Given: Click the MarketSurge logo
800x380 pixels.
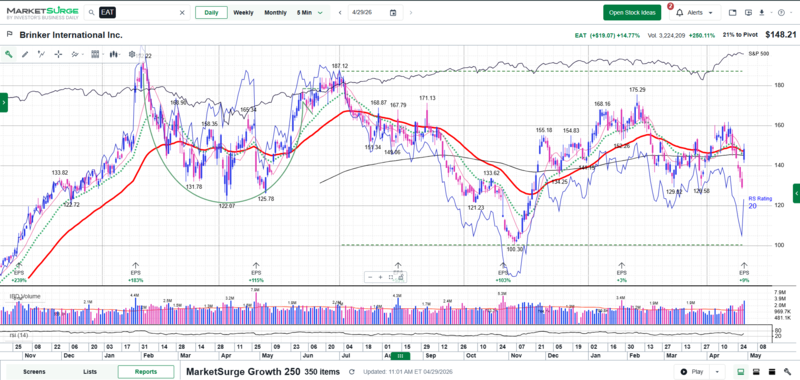Looking at the screenshot, I should 42,13.
